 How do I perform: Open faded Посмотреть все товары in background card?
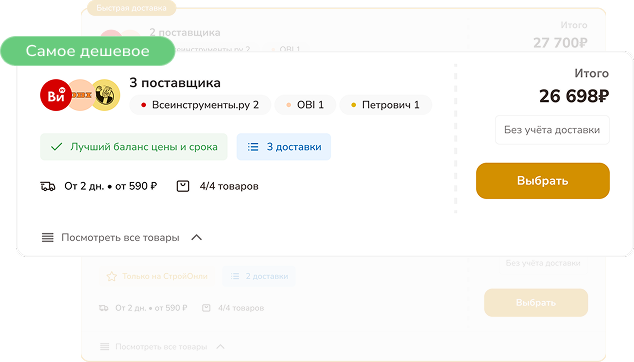pos(161,347)
